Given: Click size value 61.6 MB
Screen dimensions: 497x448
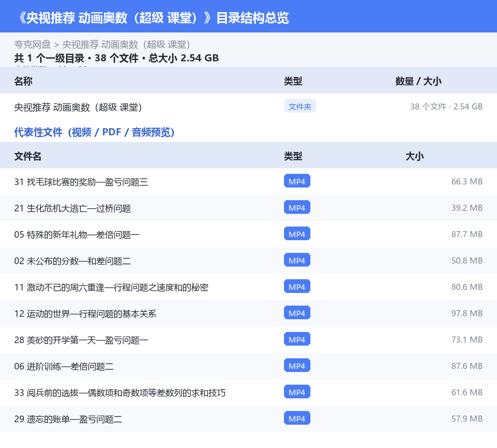Looking at the screenshot, I should pyautogui.click(x=467, y=392).
